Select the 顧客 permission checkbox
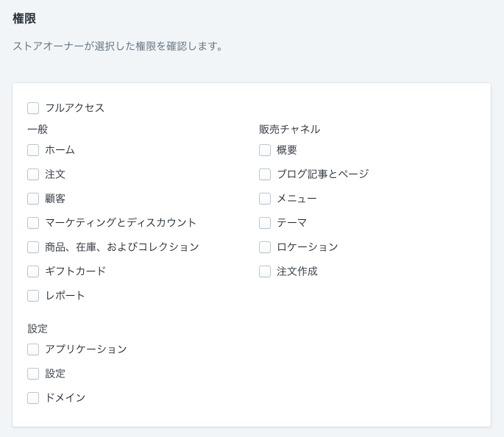This screenshot has height=437, width=504. [33, 199]
